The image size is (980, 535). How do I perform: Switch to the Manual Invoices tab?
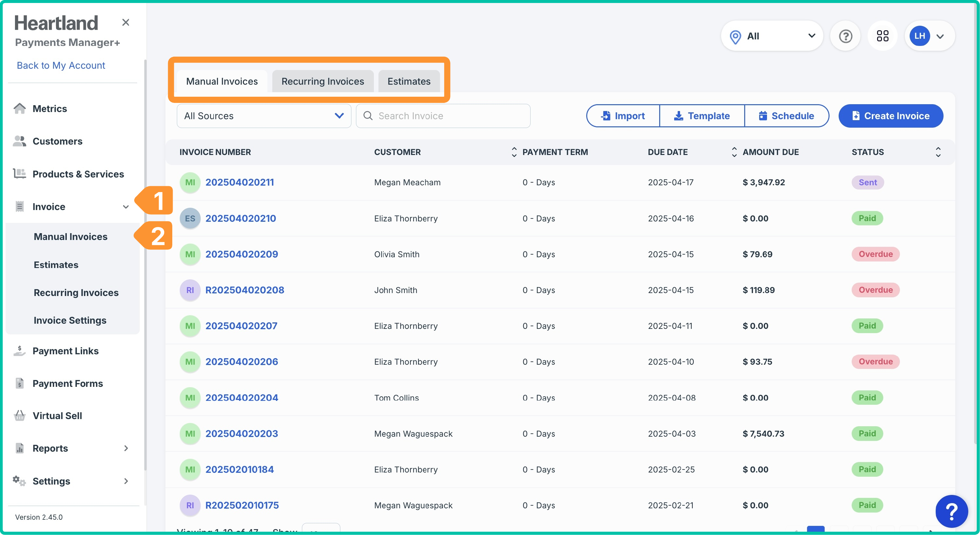222,81
